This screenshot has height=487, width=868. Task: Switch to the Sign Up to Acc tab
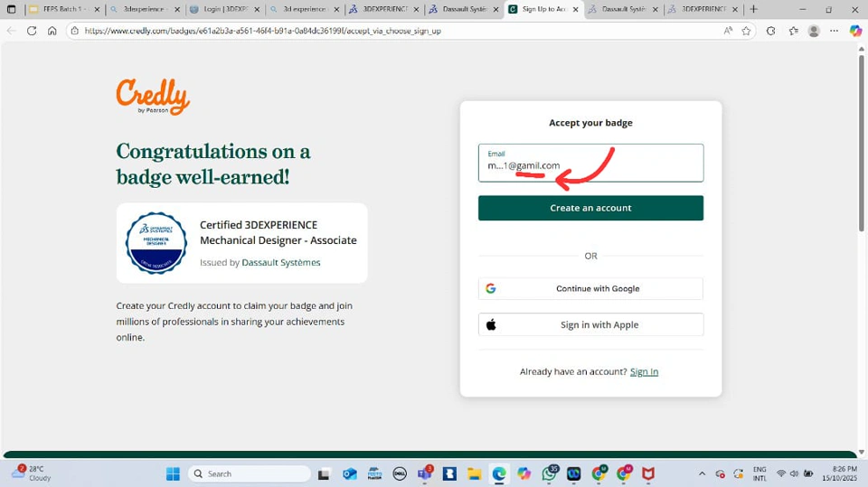click(x=543, y=9)
